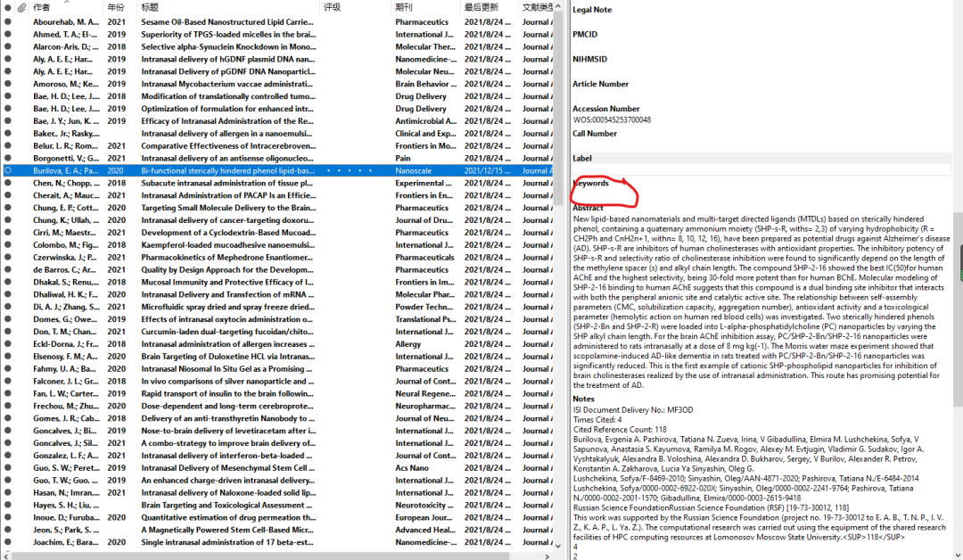Toggle unread circle on selected Burilova row
The width and height of the screenshot is (963, 560).
pos(7,170)
